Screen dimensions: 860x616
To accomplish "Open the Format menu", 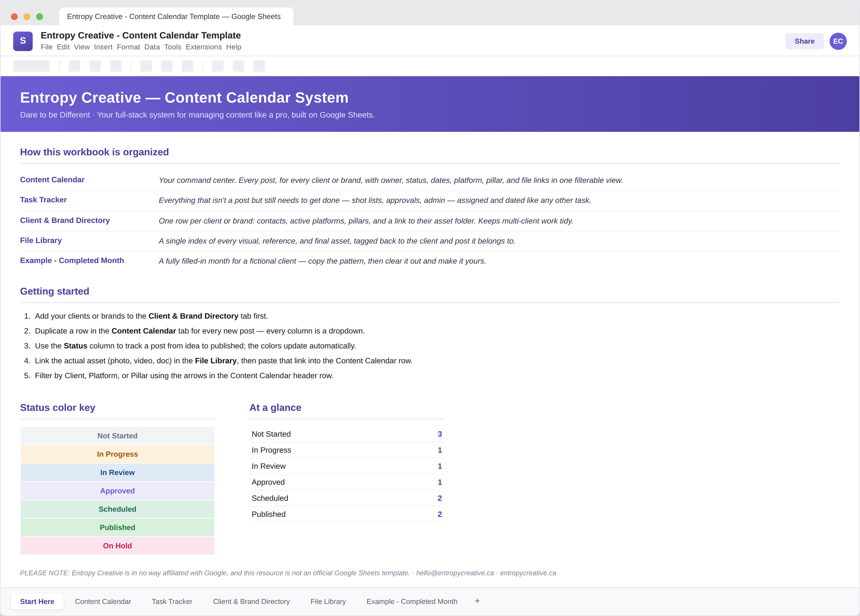I will coord(129,47).
